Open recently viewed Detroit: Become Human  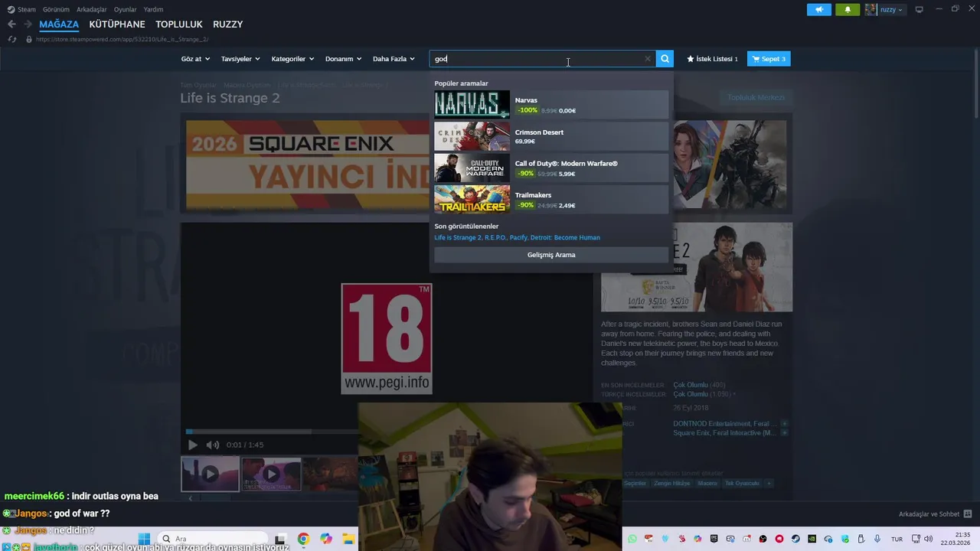coord(566,237)
